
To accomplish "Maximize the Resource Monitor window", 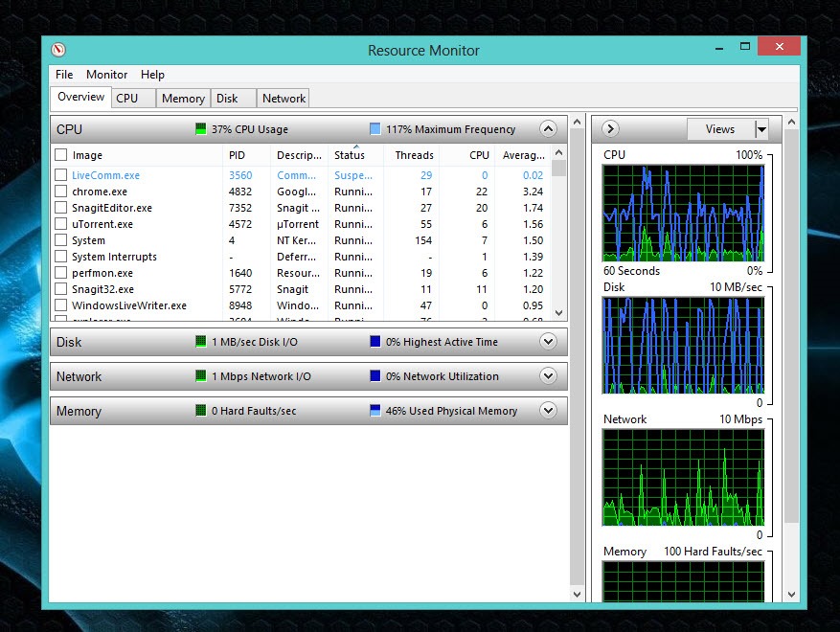I will coord(745,47).
